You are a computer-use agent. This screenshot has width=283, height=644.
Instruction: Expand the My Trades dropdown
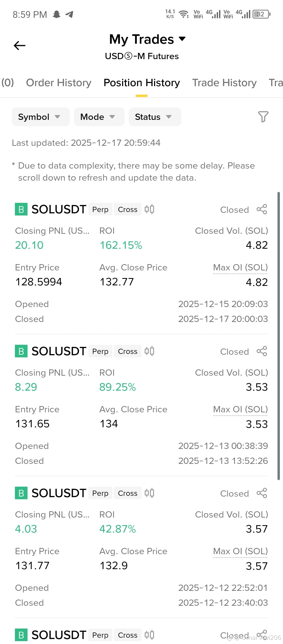[148, 39]
